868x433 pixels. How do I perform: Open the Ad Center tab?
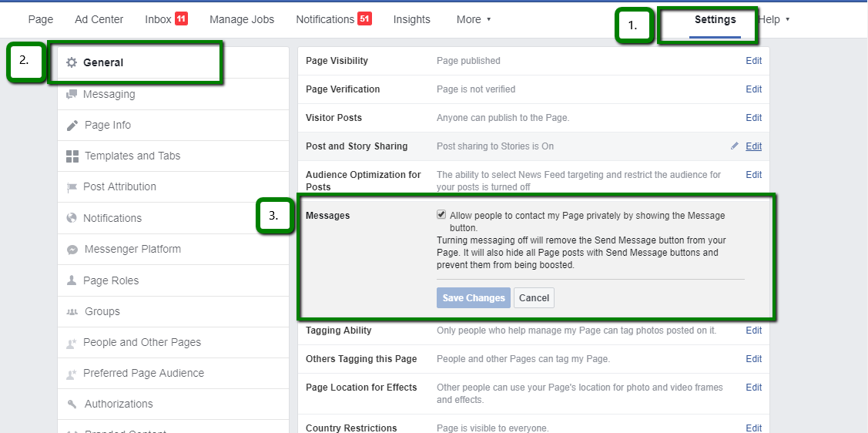99,19
